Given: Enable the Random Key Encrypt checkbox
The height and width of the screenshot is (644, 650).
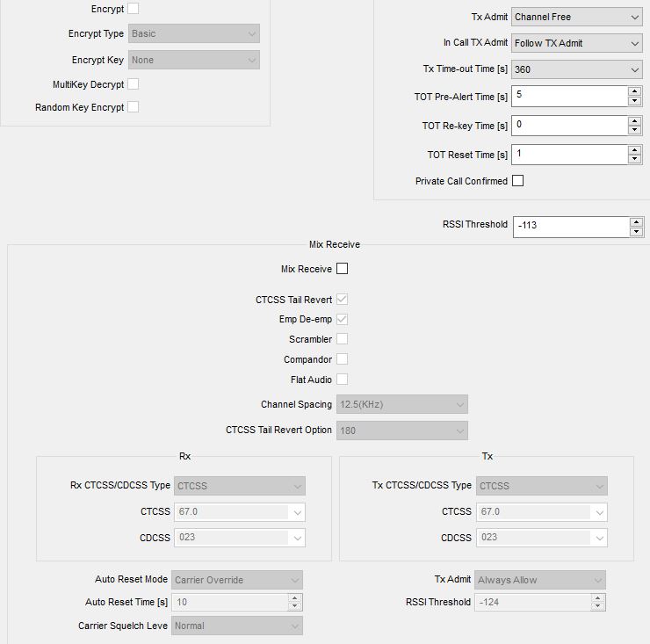Looking at the screenshot, I should pos(133,107).
